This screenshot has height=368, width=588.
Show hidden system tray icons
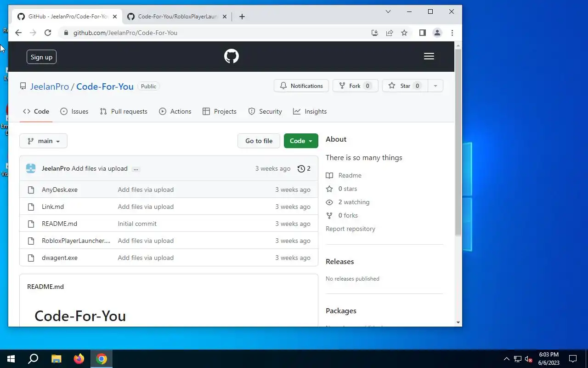(507, 359)
